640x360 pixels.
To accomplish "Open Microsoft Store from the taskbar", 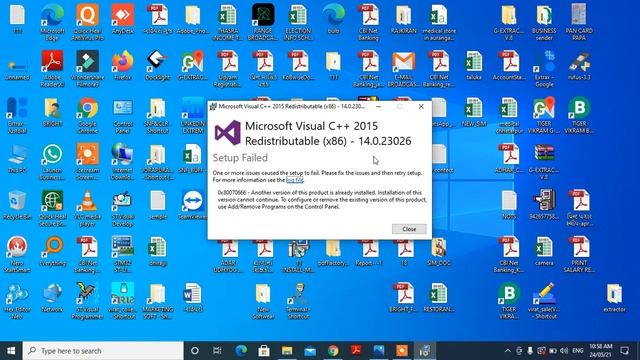I will click(264, 351).
